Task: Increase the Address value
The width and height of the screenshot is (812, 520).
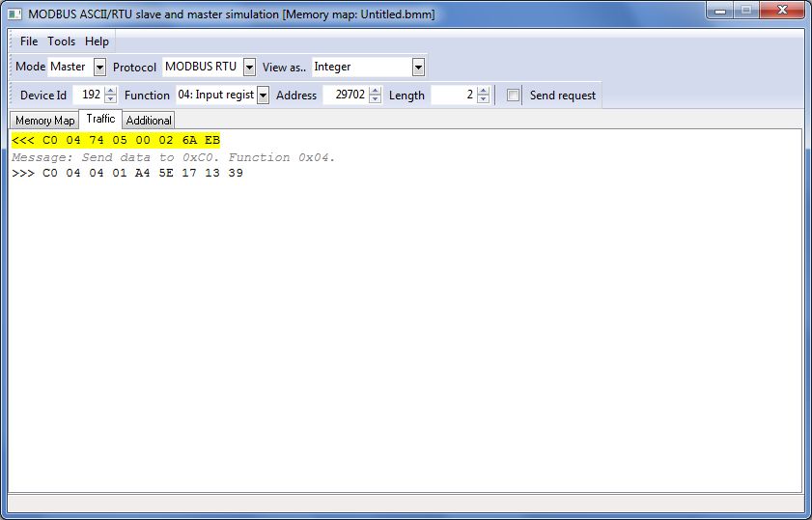Action: coord(376,91)
